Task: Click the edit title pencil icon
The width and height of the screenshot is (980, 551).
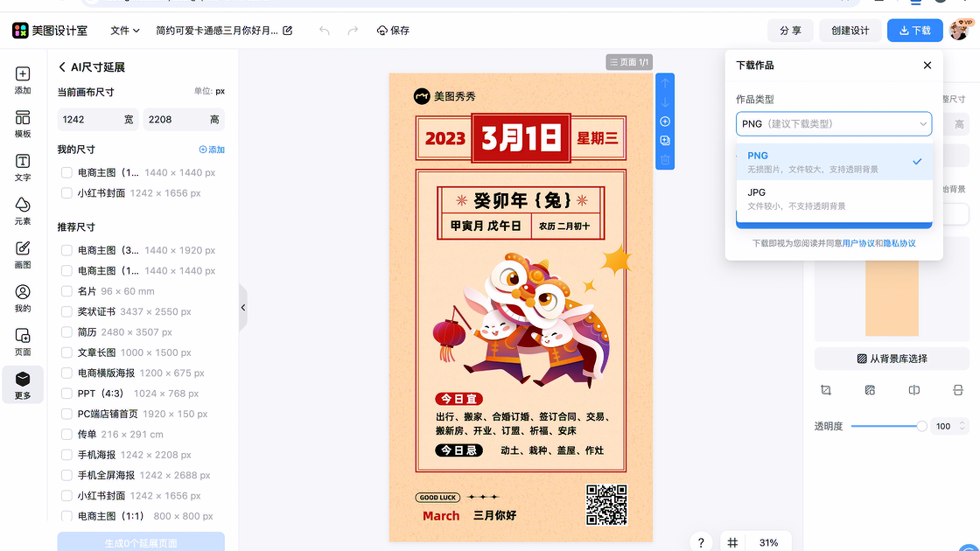Action: 288,31
